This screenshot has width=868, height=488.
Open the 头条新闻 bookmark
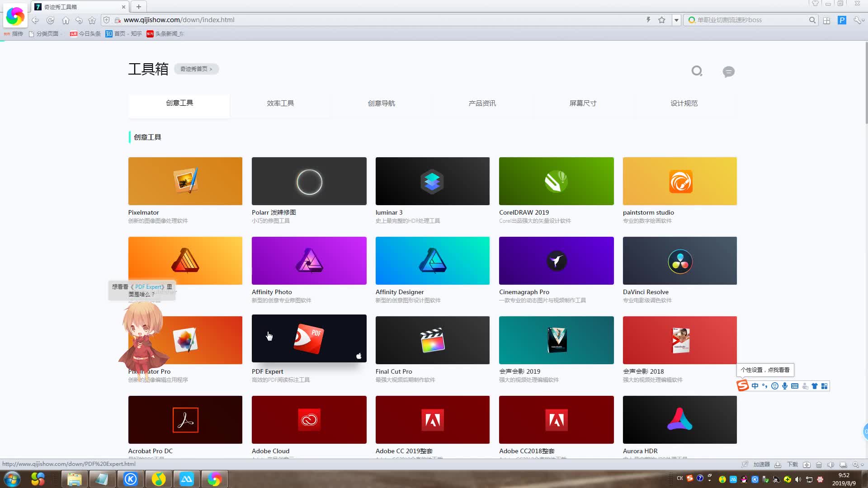click(x=165, y=34)
